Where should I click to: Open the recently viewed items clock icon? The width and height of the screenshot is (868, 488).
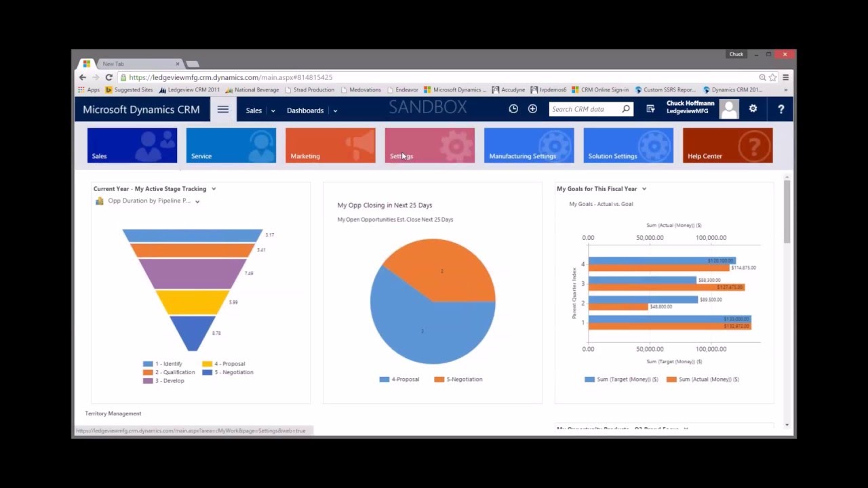[513, 108]
